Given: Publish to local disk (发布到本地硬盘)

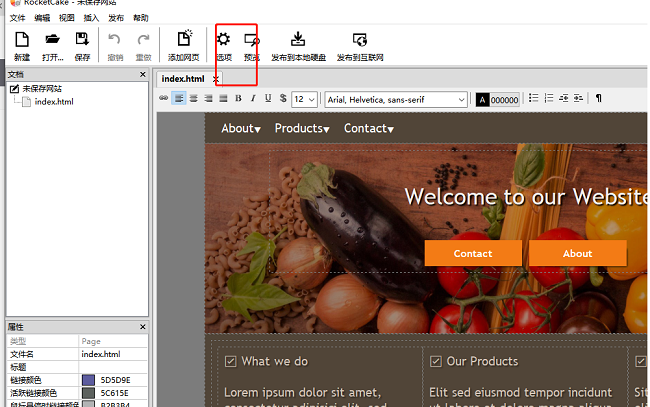Looking at the screenshot, I should tap(297, 45).
